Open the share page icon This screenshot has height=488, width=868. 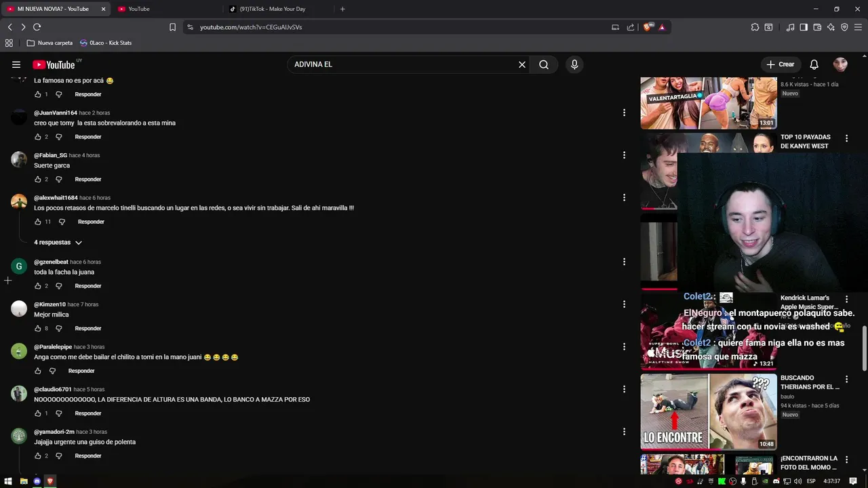[x=631, y=27]
